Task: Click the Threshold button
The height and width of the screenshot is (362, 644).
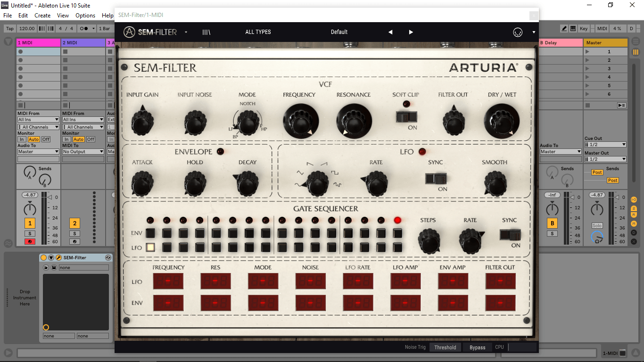Action: (x=445, y=347)
